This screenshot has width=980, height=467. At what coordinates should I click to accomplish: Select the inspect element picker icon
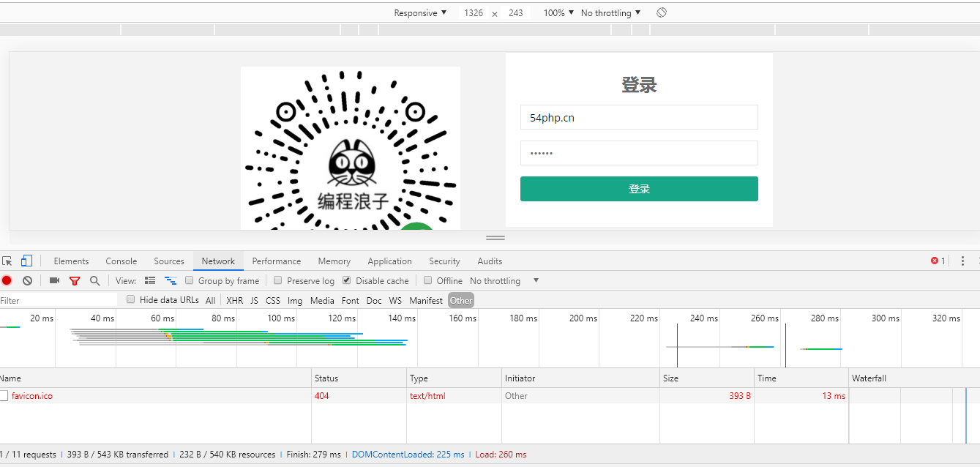pos(7,261)
